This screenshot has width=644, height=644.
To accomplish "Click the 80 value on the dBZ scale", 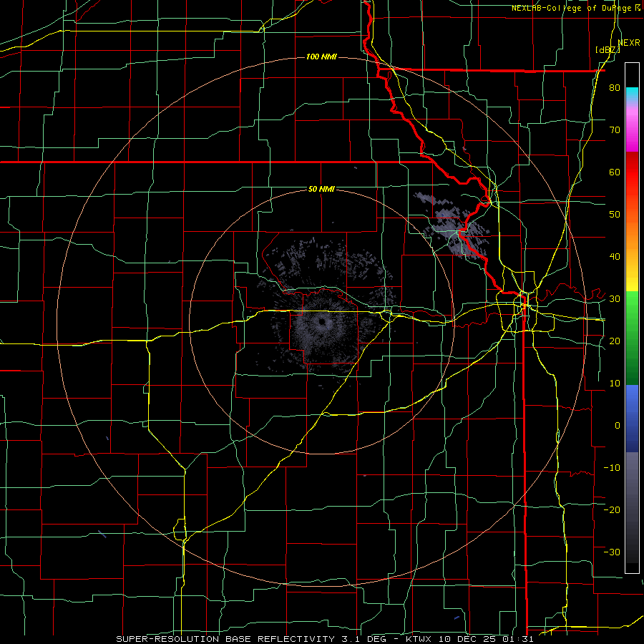I will pos(615,88).
